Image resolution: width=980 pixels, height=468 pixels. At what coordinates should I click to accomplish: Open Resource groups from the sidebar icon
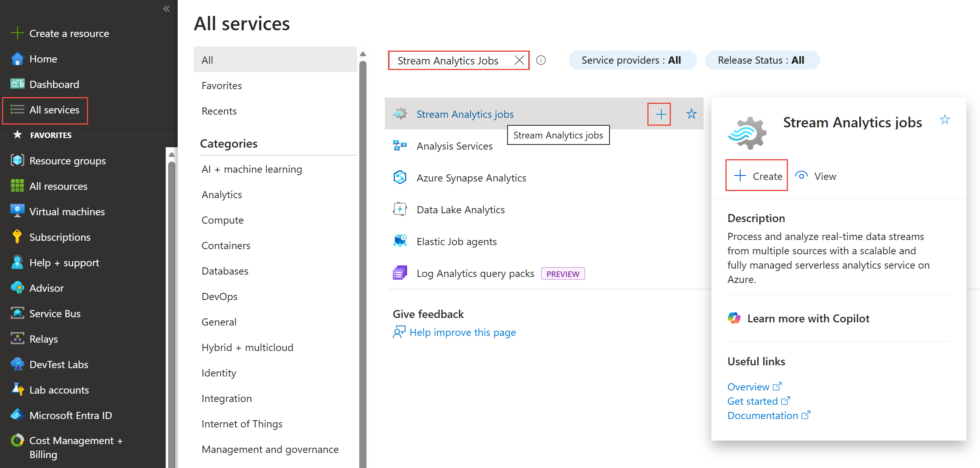pyautogui.click(x=17, y=160)
